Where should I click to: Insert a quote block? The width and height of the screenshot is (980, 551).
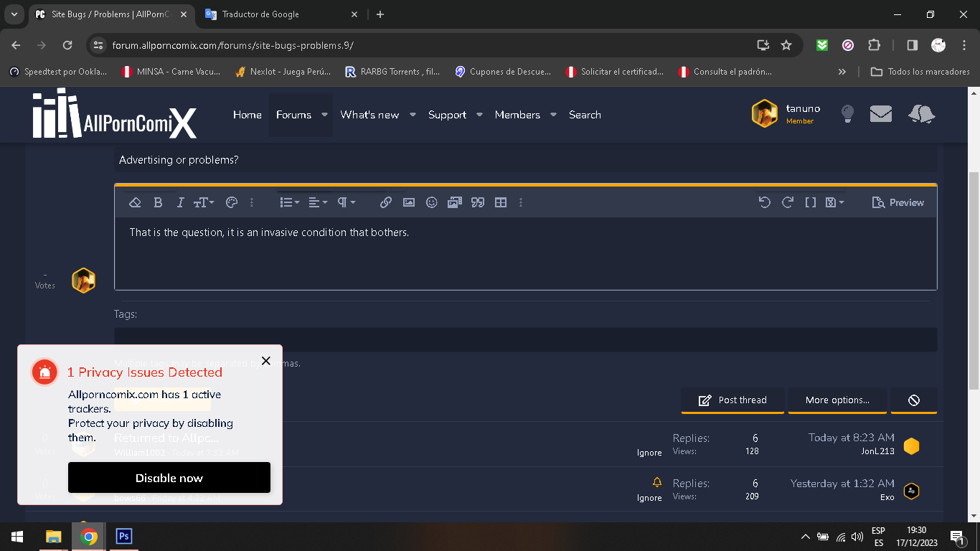478,203
